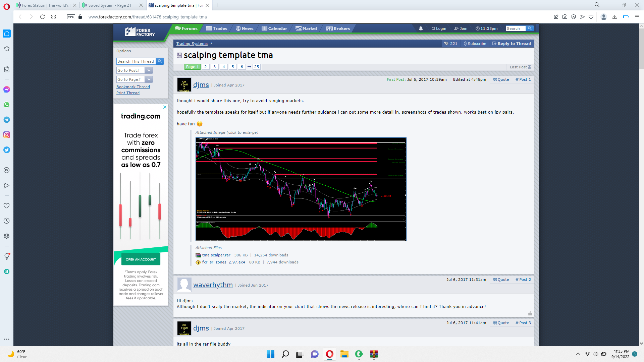Click the Go to Page# arrow button
The image size is (644, 362).
149,79
